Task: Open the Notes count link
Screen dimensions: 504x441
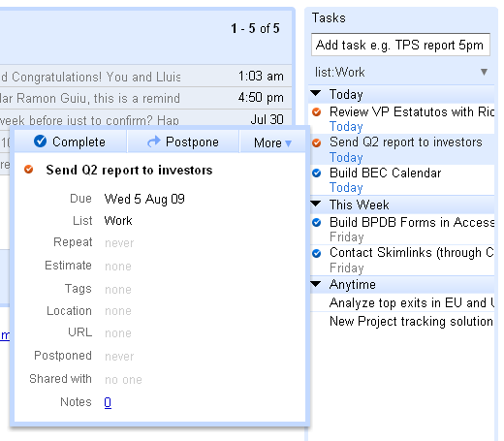Action: (x=108, y=402)
